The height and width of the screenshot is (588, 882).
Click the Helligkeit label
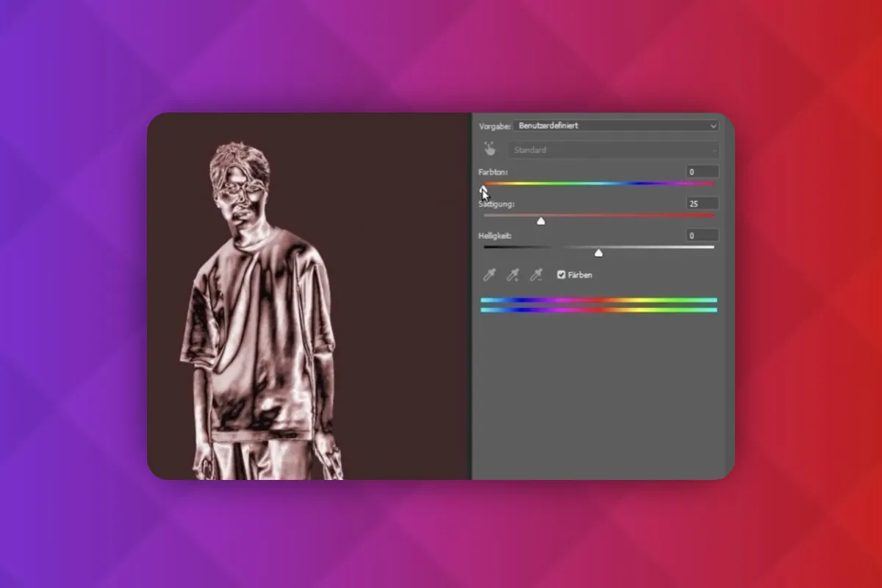[x=495, y=236]
